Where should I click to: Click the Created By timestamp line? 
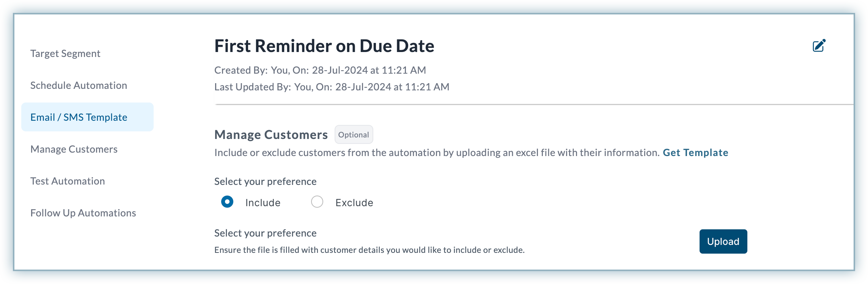[x=320, y=70]
